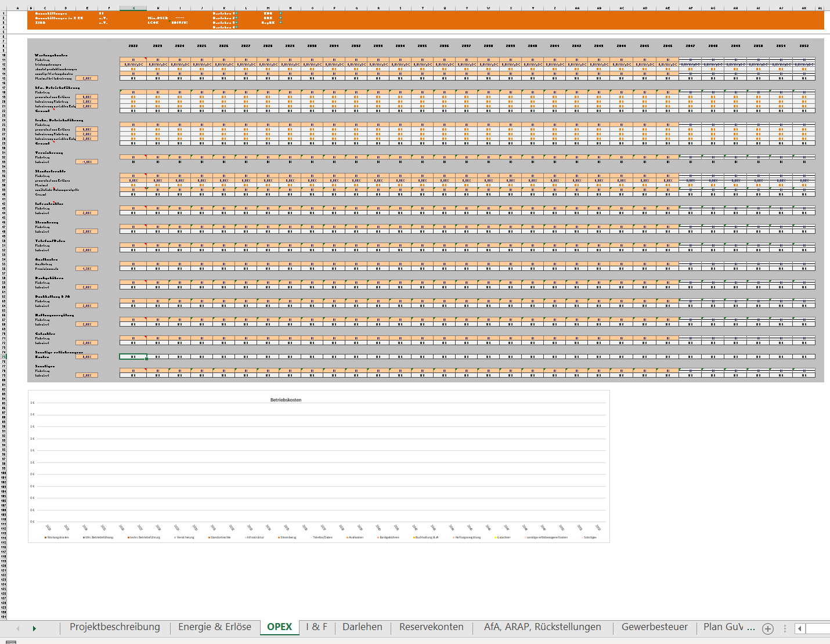Click the teal icon beside Darlehen 2
Viewport: 830px width, 644px height.
(x=236, y=18)
